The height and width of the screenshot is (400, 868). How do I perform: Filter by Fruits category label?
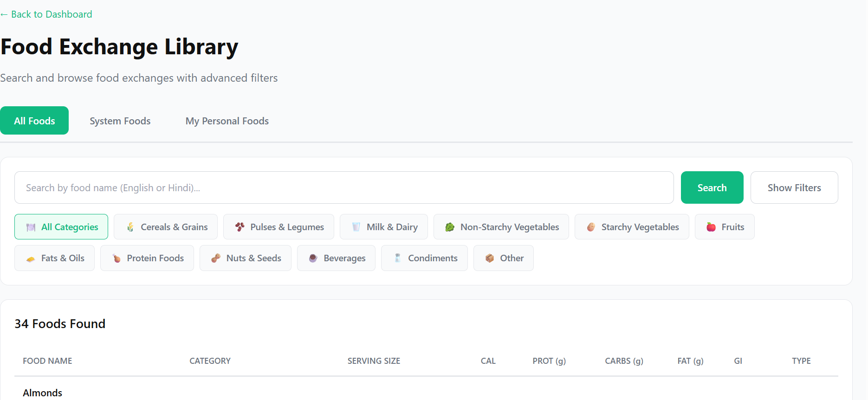(733, 227)
